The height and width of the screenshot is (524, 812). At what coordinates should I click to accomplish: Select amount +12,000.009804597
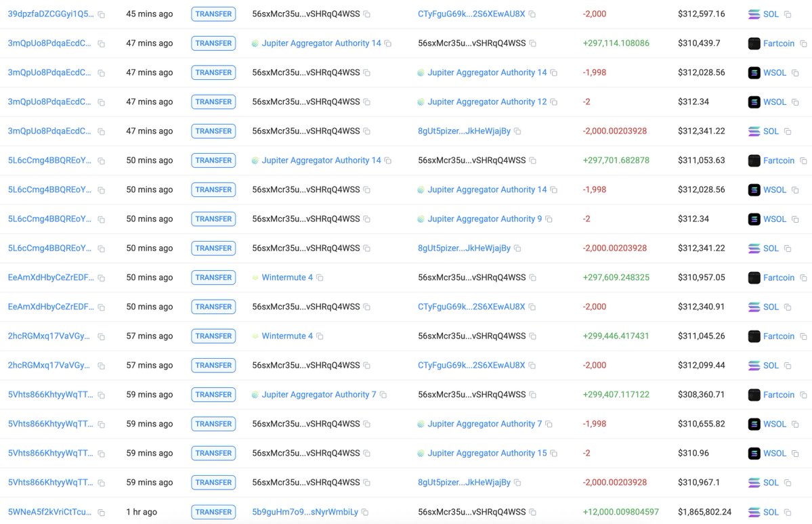(620, 512)
